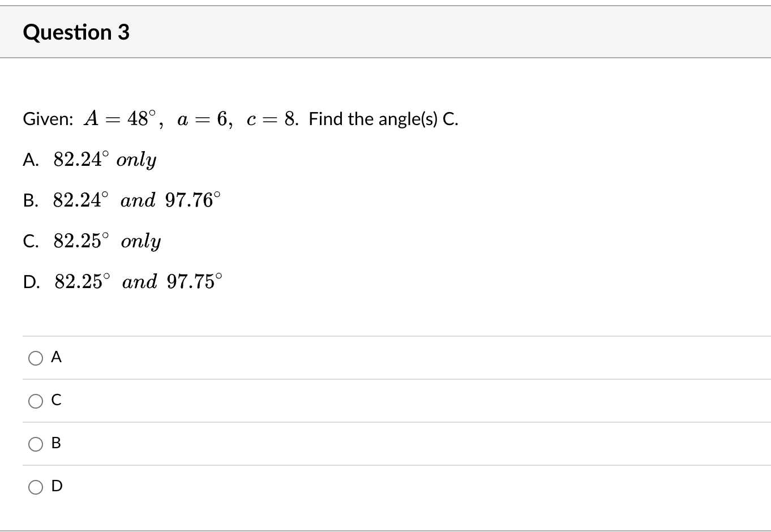Click the given equation 'A = 48°'
Screen dimensions: 771x532
(121, 119)
